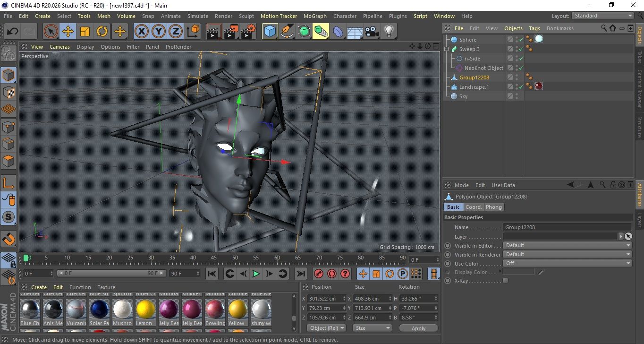Open the Deformer objects icon
The height and width of the screenshot is (344, 644).
(338, 32)
